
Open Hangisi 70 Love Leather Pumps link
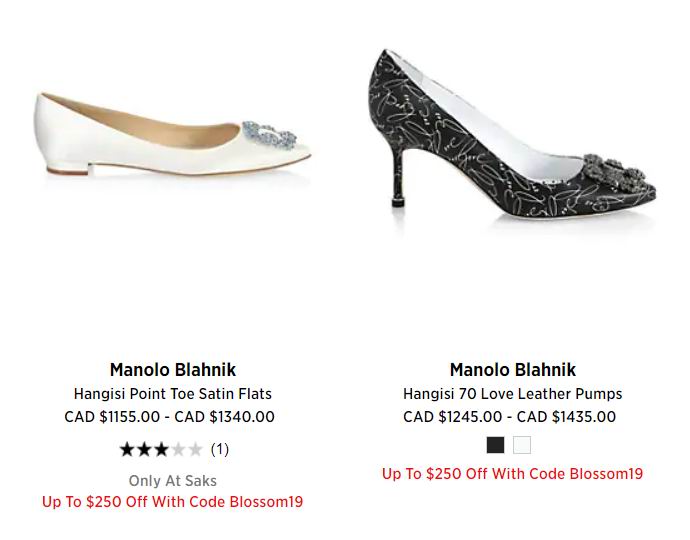513,393
